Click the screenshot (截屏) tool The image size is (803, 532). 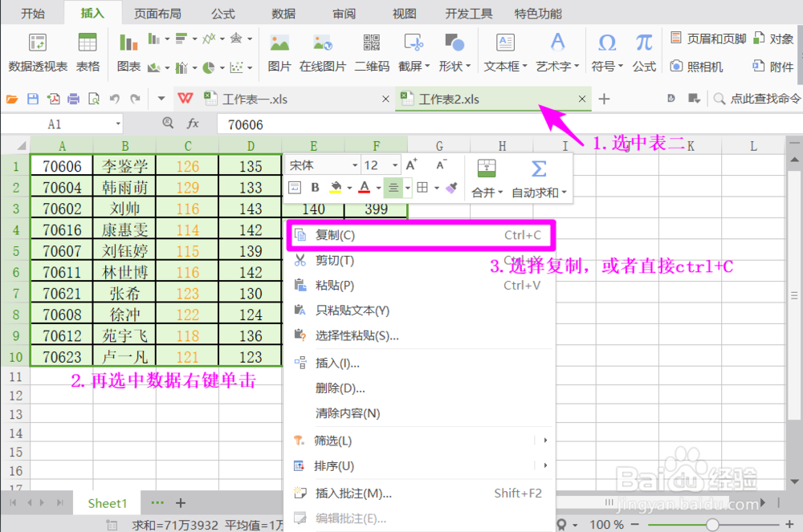414,53
